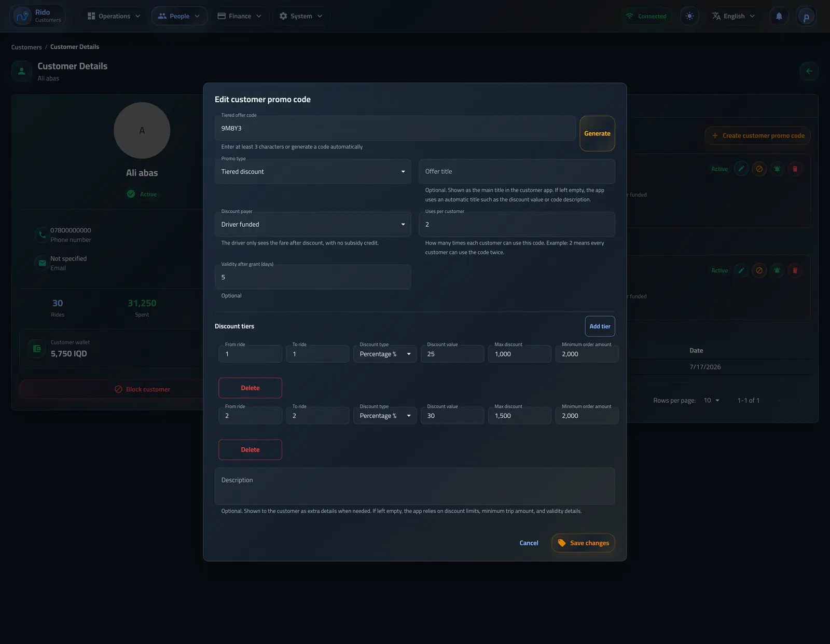Toggle the light/dark theme sun icon

click(689, 16)
